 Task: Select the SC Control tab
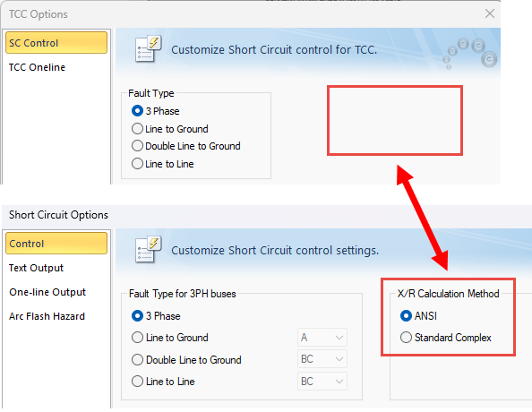tap(56, 43)
